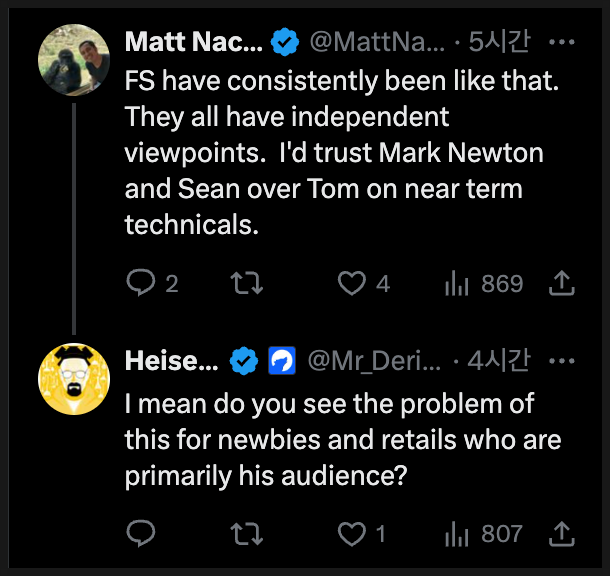This screenshot has height=576, width=610.
Task: Share Matt Nac's tweet
Action: pyautogui.click(x=561, y=284)
